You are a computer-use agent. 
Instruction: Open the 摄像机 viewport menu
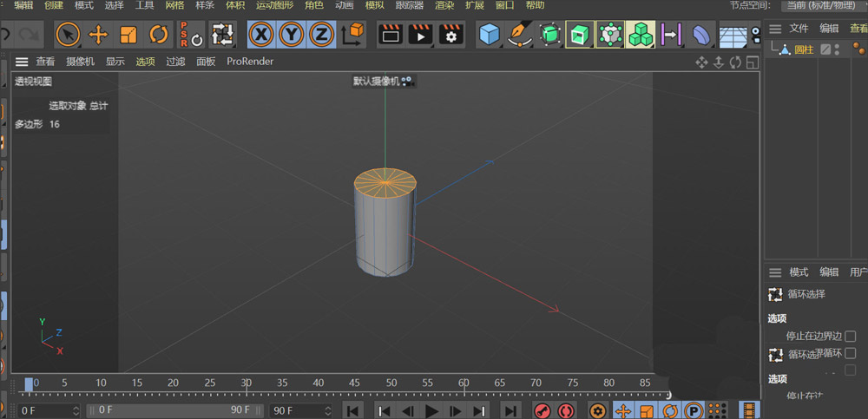coord(80,62)
